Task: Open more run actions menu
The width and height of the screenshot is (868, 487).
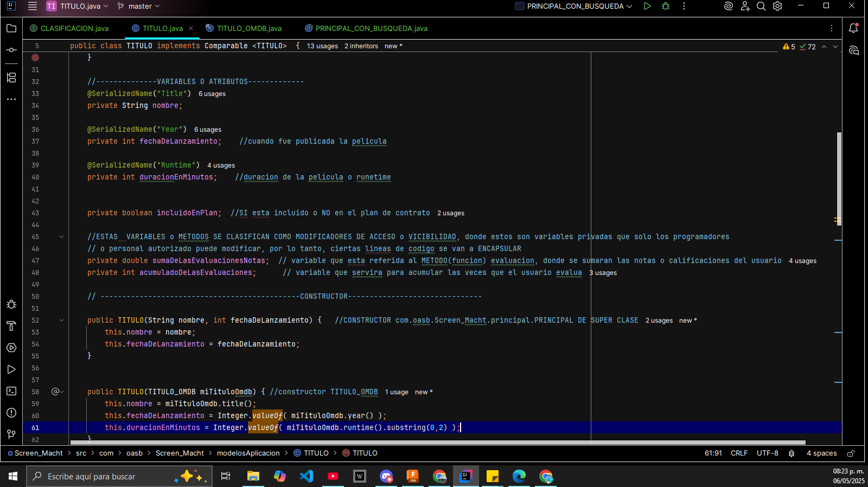Action: [x=684, y=6]
